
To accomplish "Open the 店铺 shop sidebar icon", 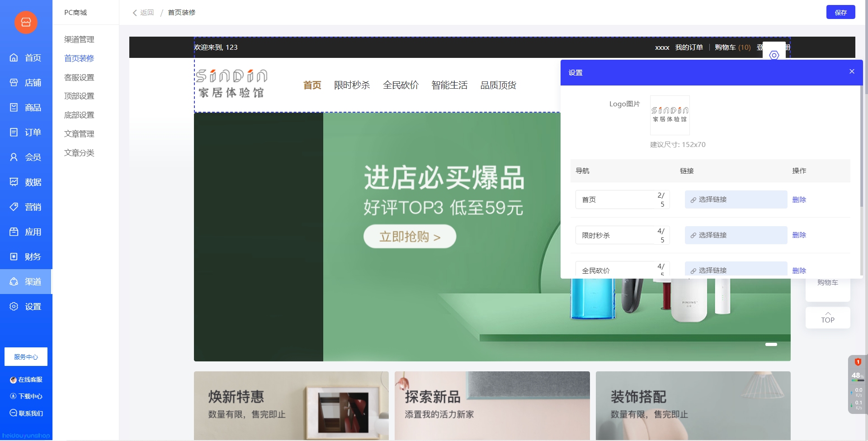I will [14, 83].
